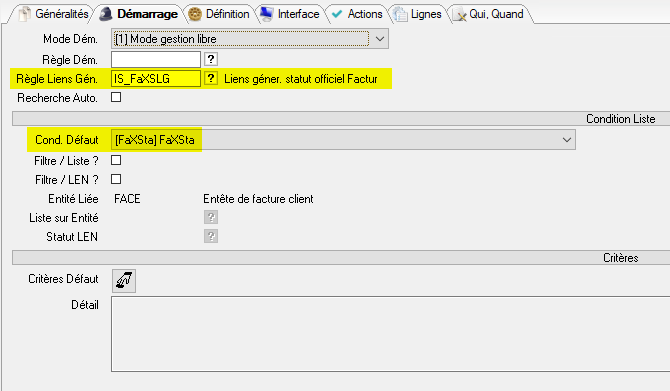Switch to Qui, Quand tab
This screenshot has height=391, width=670.
click(490, 14)
